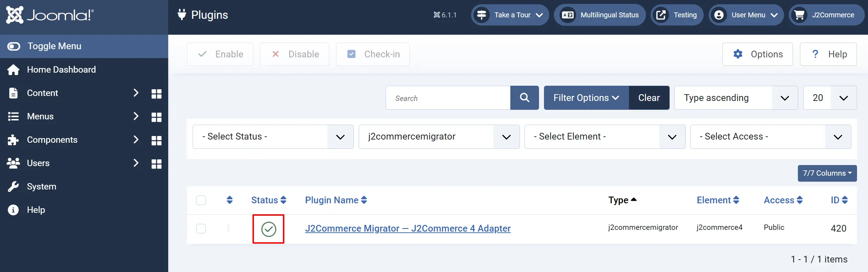This screenshot has height=272, width=868.
Task: Toggle the sidebar with Toggle Menu
Action: 84,46
